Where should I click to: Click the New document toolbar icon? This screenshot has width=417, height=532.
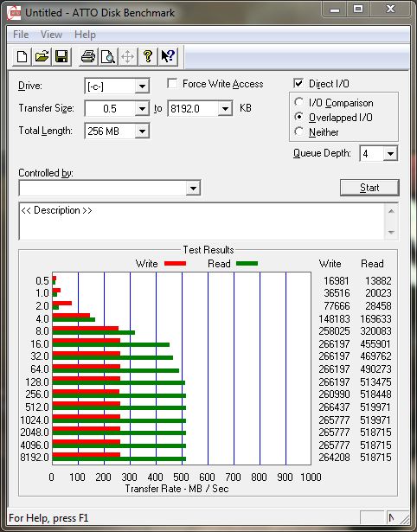tap(22, 56)
